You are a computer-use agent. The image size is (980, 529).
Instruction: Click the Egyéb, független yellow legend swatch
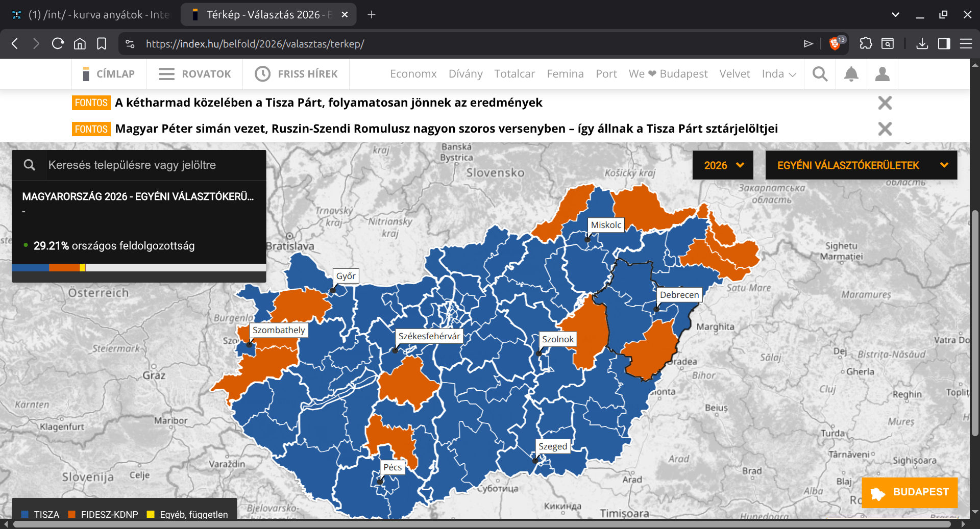151,514
